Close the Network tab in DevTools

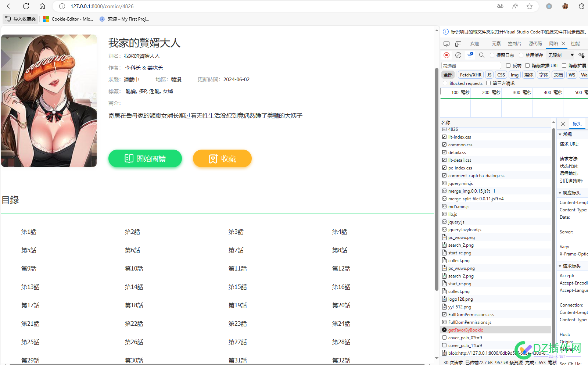click(563, 43)
